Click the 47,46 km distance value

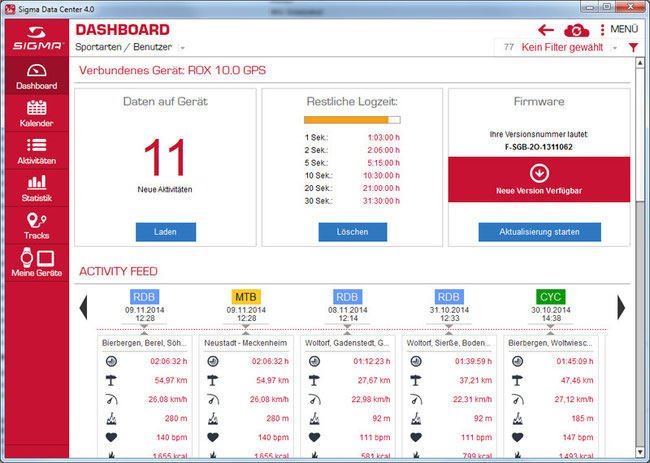(577, 380)
